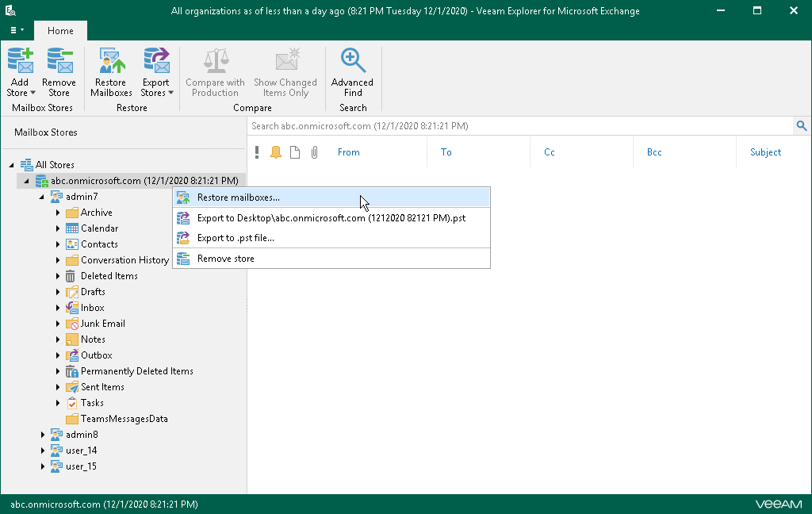Click the Tasks clipboard icon
This screenshot has width=812, height=514.
pos(72,403)
